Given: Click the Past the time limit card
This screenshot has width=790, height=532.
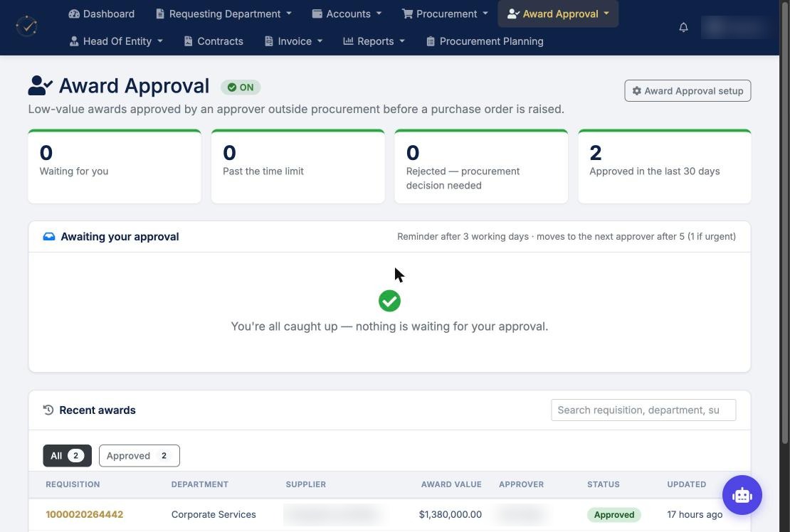Looking at the screenshot, I should tap(297, 166).
